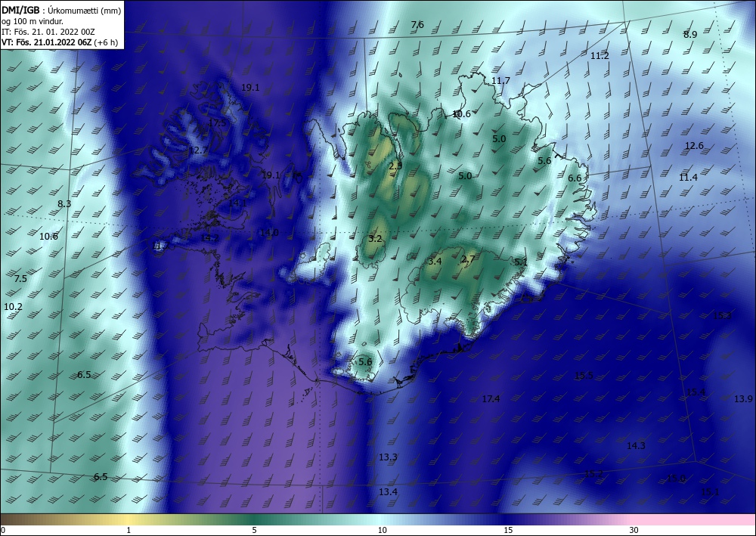Select the 6.6 value on the map
The width and height of the screenshot is (756, 536).
click(575, 178)
